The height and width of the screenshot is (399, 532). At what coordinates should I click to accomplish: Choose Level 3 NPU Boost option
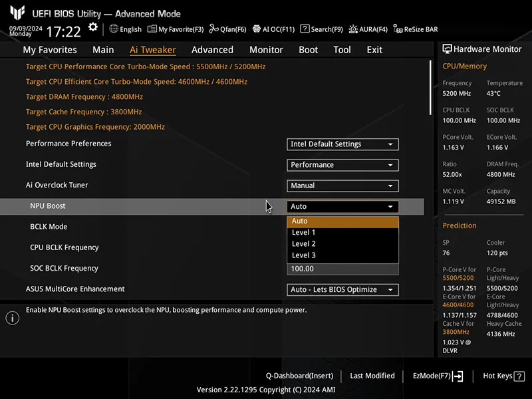304,255
